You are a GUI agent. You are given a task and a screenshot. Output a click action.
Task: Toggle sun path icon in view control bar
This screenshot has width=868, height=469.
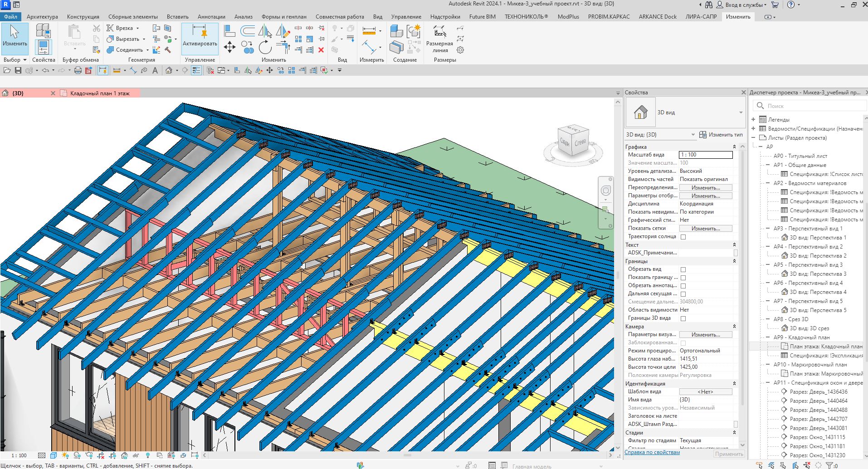tap(65, 455)
